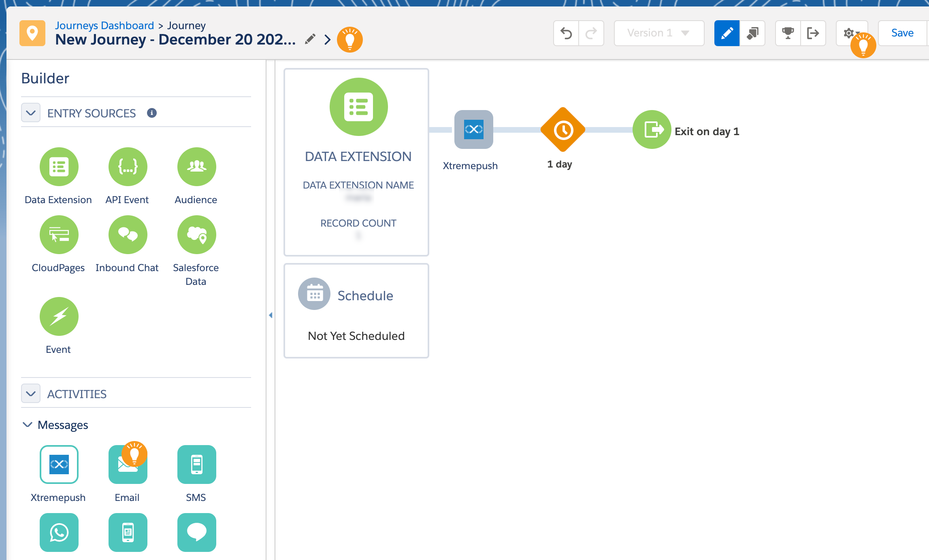Choose the Salesforce Data entry source
Screen dimensions: 929x560
point(196,235)
